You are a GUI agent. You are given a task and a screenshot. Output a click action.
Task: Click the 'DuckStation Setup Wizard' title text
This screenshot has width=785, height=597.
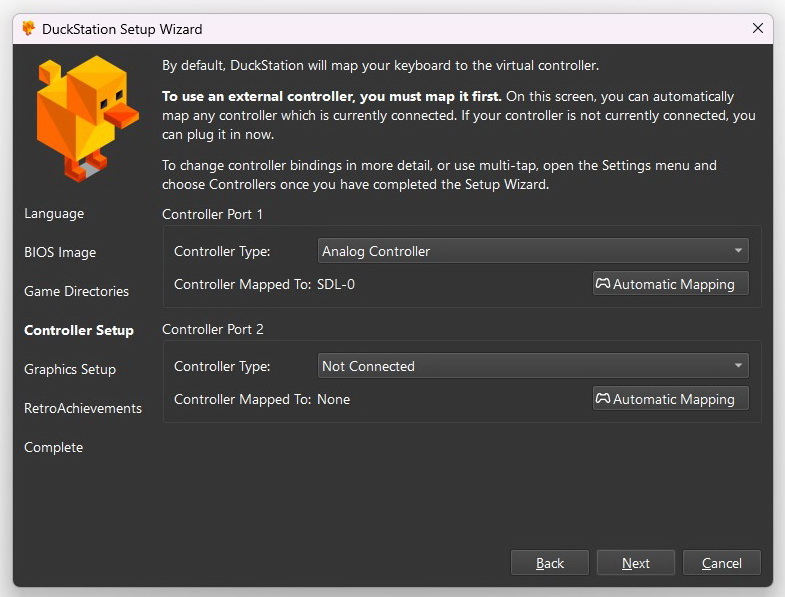pyautogui.click(x=122, y=29)
